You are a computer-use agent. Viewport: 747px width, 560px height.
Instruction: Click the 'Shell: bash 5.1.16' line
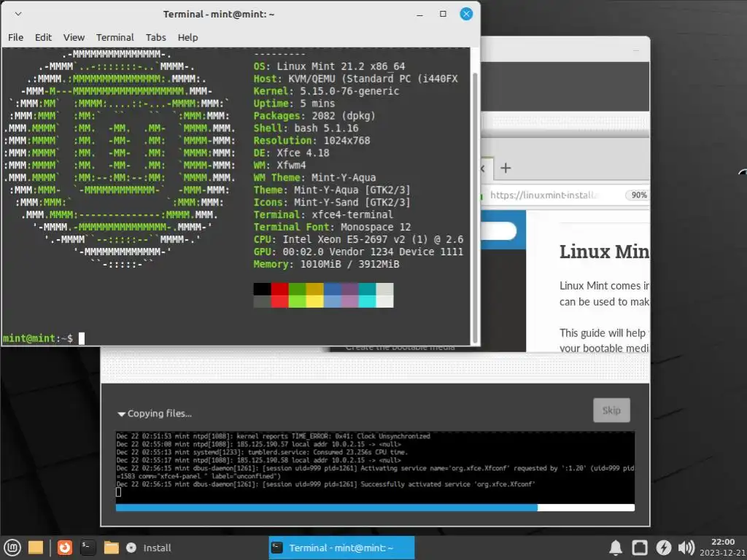click(x=306, y=128)
